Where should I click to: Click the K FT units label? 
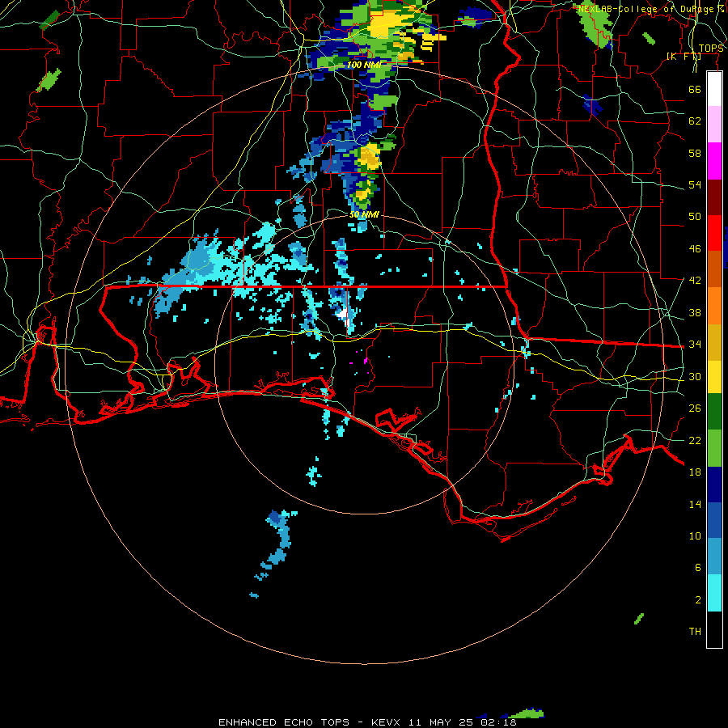(x=684, y=57)
